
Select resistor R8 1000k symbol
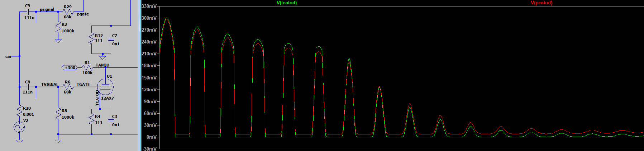click(58, 114)
